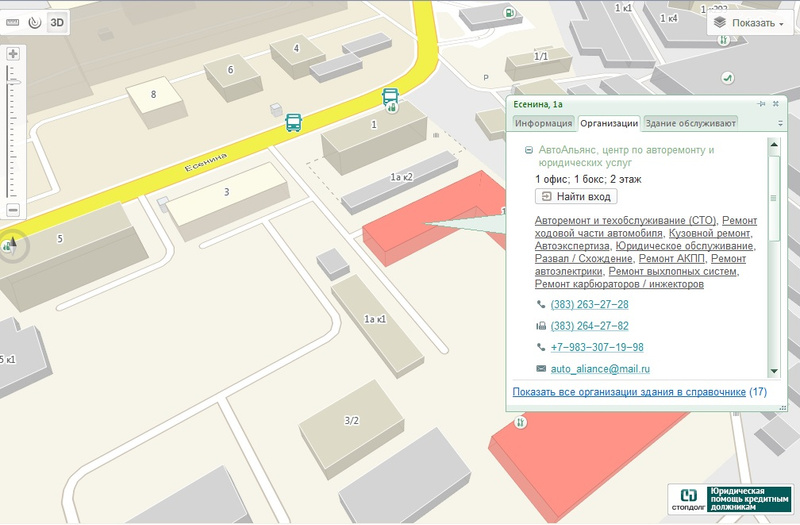Viewport: 800px width, 525px height.
Task: Click the envelope icon beside email address
Action: point(541,368)
